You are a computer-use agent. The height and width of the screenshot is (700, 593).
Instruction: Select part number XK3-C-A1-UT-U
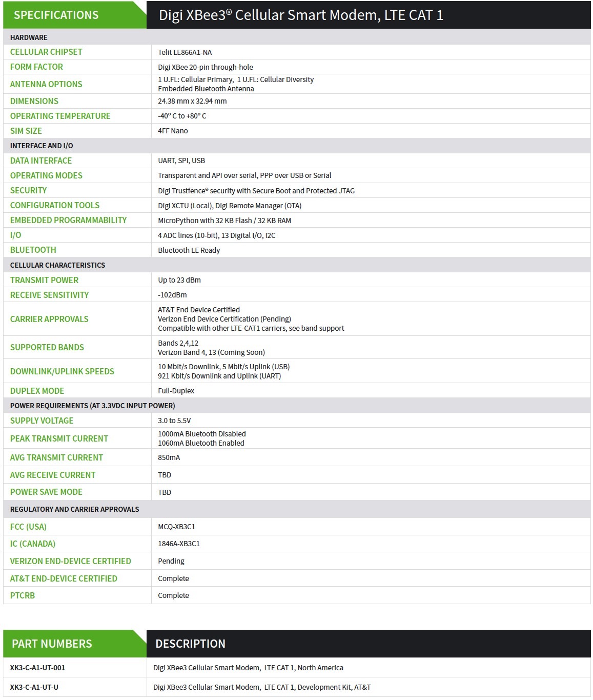click(34, 687)
